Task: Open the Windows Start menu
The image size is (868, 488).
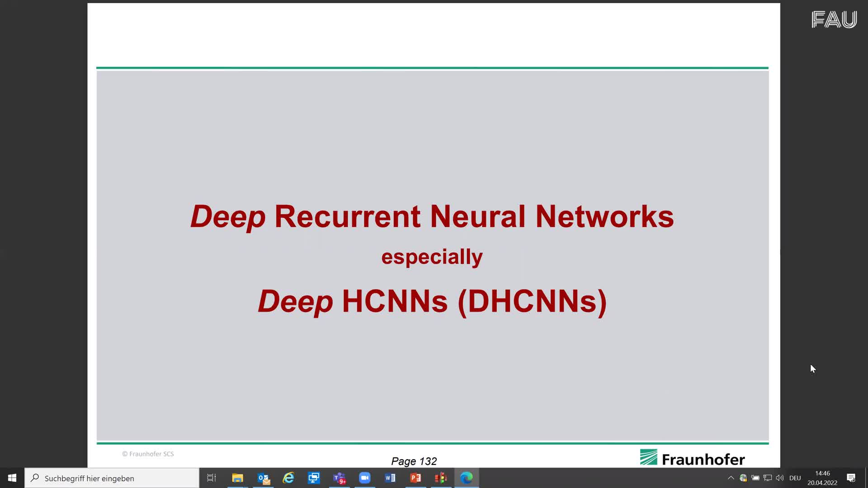Action: 12,478
